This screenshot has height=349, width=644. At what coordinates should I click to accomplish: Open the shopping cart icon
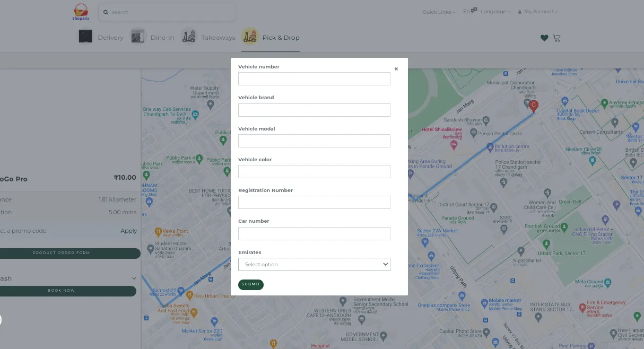pos(556,38)
